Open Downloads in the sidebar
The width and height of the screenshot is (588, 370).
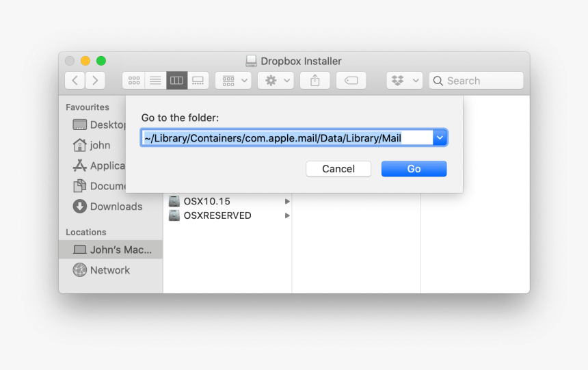(x=107, y=207)
